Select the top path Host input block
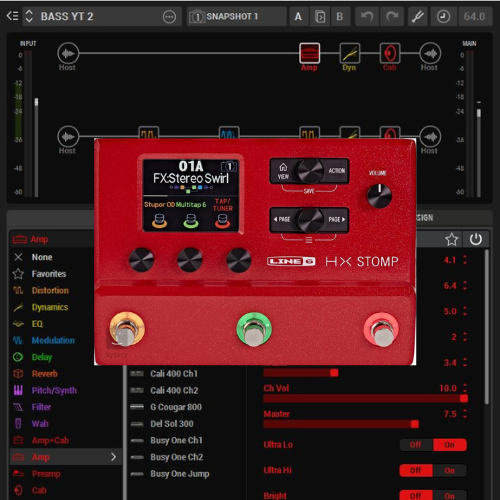 coord(68,53)
